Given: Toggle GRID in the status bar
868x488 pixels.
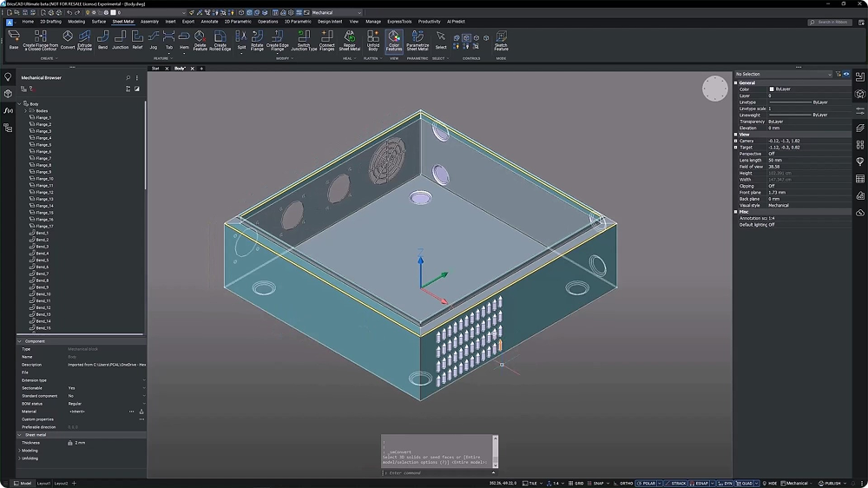Looking at the screenshot, I should pos(577,483).
